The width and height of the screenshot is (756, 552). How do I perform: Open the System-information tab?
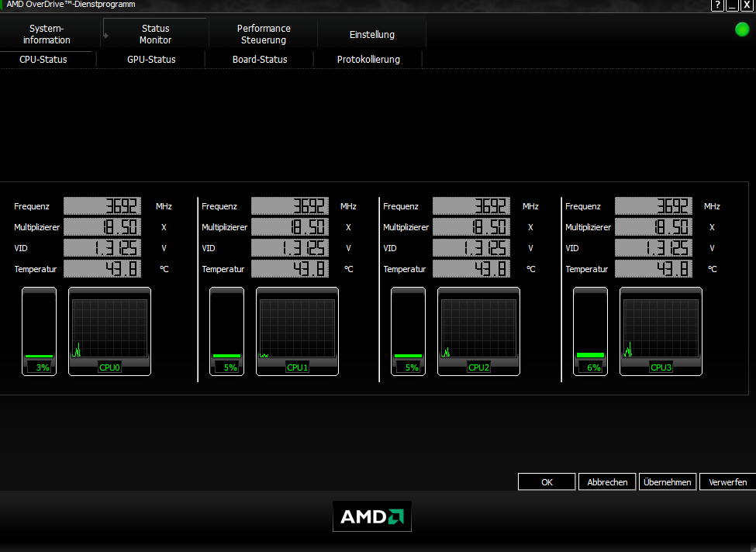pos(47,34)
